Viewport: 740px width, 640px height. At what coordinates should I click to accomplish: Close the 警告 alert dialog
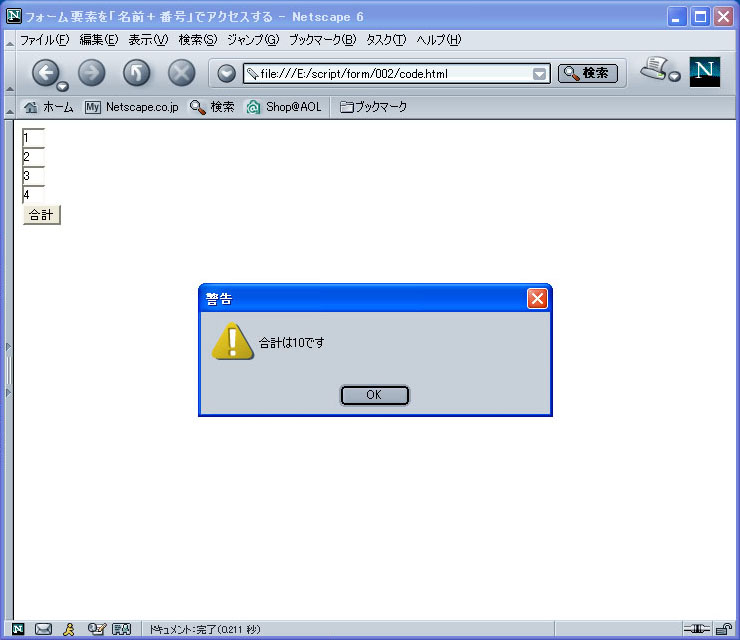537,298
